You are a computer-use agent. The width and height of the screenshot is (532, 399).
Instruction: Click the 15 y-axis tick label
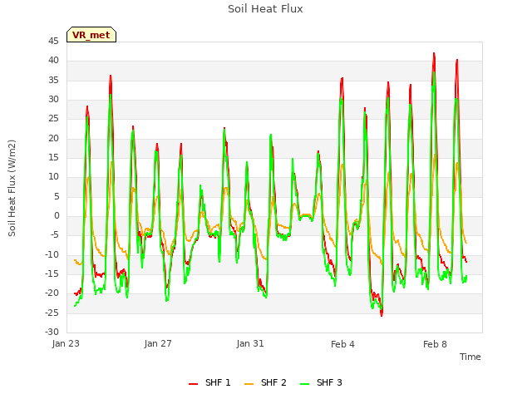[x=53, y=157]
